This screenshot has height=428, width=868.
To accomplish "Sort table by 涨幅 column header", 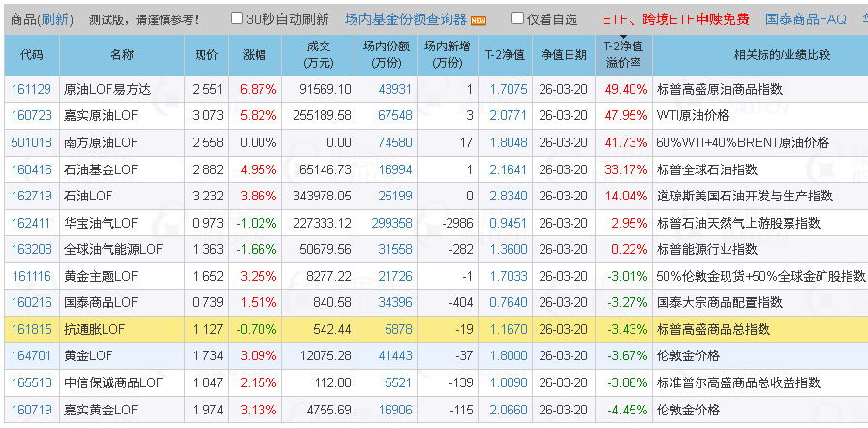I will point(259,55).
